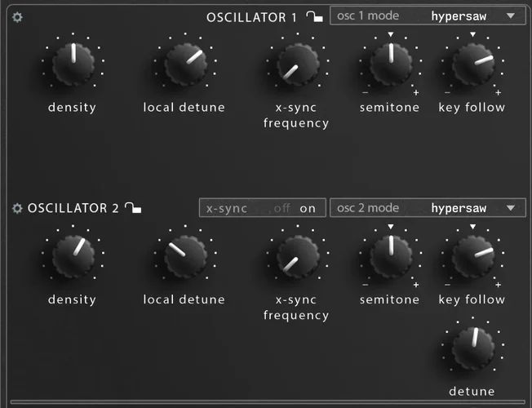Click the 'x-sync' label in the toggle box

pos(227,208)
